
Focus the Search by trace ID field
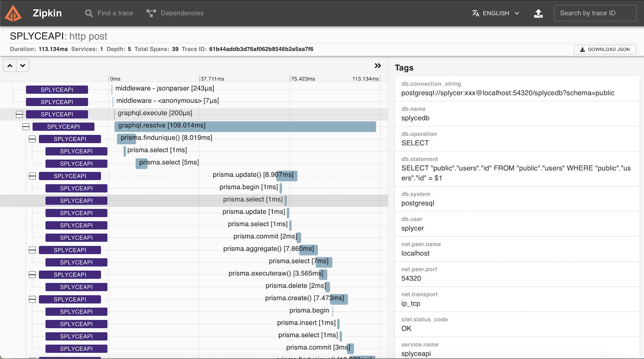tap(595, 13)
